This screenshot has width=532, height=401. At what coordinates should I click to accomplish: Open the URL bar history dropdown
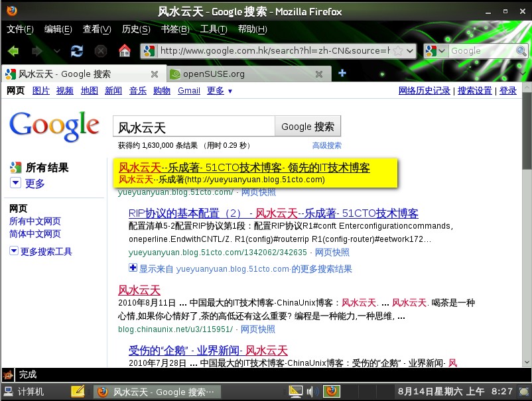[410, 51]
